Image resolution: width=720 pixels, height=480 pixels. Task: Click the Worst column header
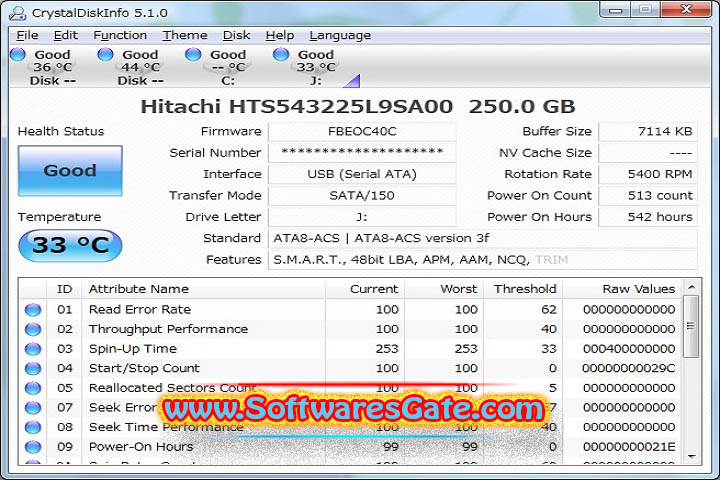[444, 289]
